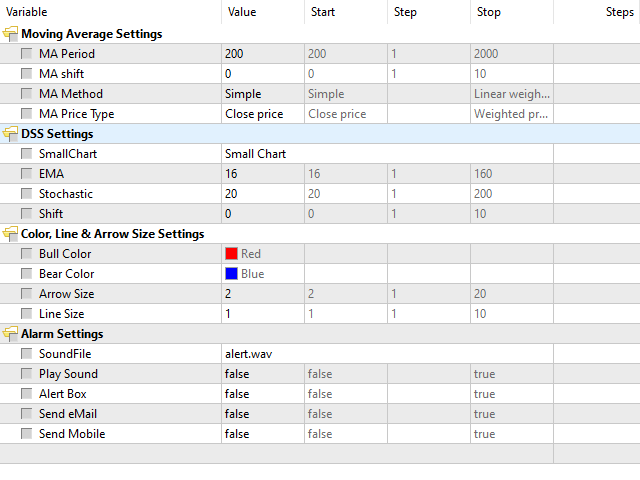The image size is (640, 480).
Task: Pick the blue Bear Color swatch
Action: coord(231,274)
